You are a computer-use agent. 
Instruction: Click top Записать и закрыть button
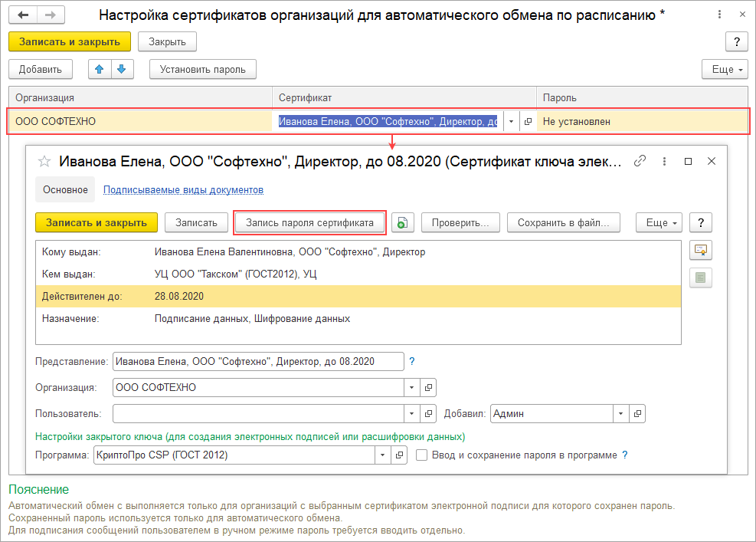[x=70, y=41]
